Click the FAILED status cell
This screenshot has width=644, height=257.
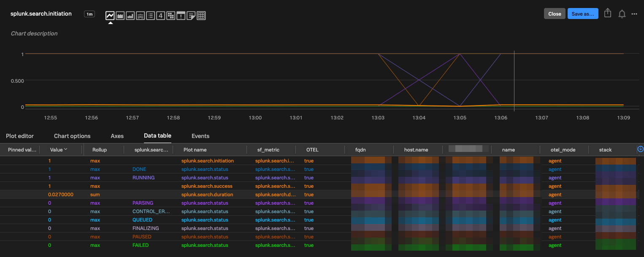pyautogui.click(x=141, y=245)
